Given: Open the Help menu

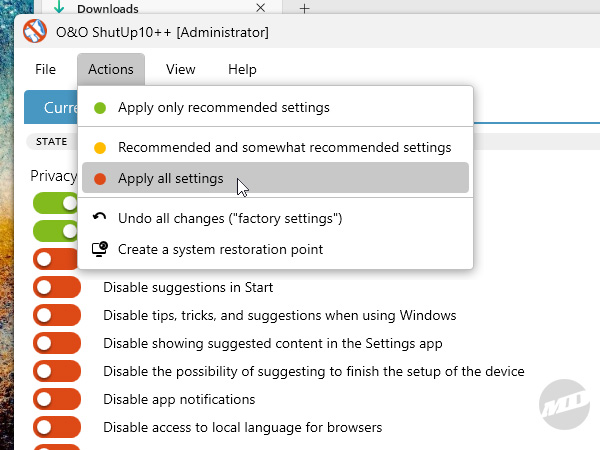Looking at the screenshot, I should click(x=242, y=69).
